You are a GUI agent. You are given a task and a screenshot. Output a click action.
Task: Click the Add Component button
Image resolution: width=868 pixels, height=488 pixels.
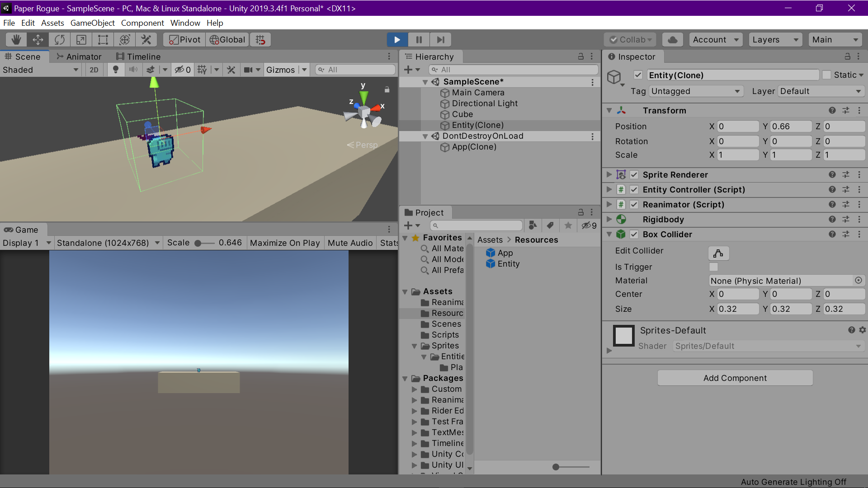click(735, 378)
